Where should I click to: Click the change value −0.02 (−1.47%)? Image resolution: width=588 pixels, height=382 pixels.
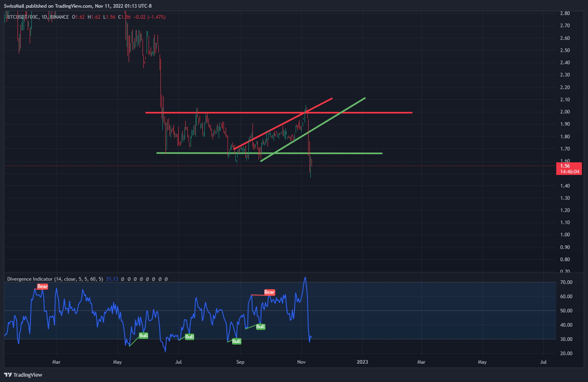click(149, 17)
